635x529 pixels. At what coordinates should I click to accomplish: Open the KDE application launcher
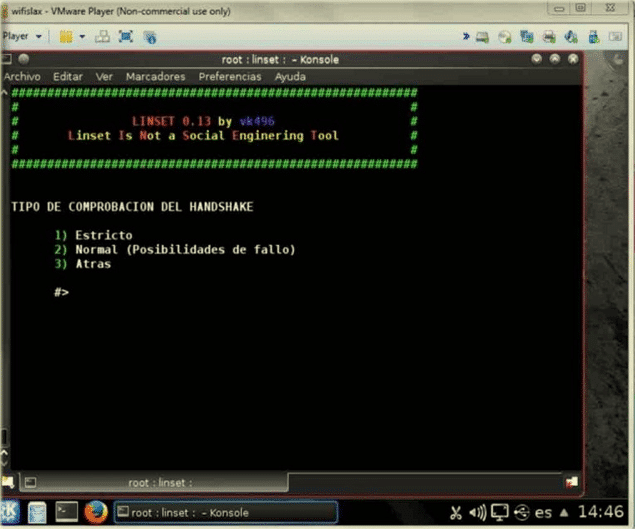click(10, 512)
